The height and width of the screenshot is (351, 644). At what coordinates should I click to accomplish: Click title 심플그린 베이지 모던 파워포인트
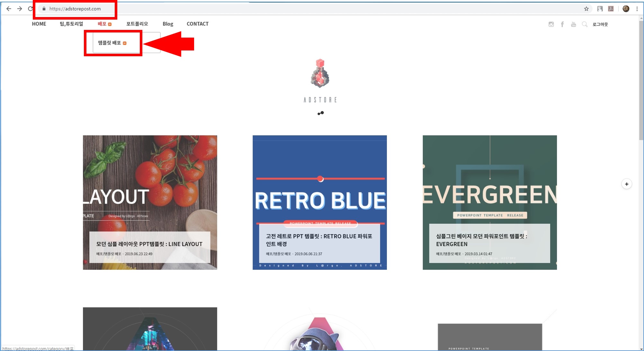(x=482, y=240)
